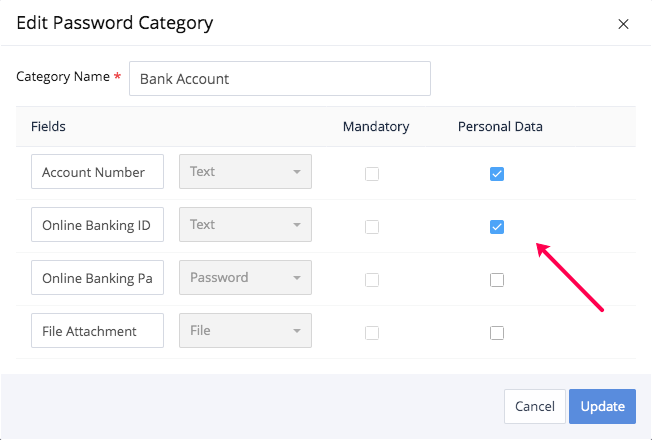
Task: Click the Update button
Action: coord(602,406)
